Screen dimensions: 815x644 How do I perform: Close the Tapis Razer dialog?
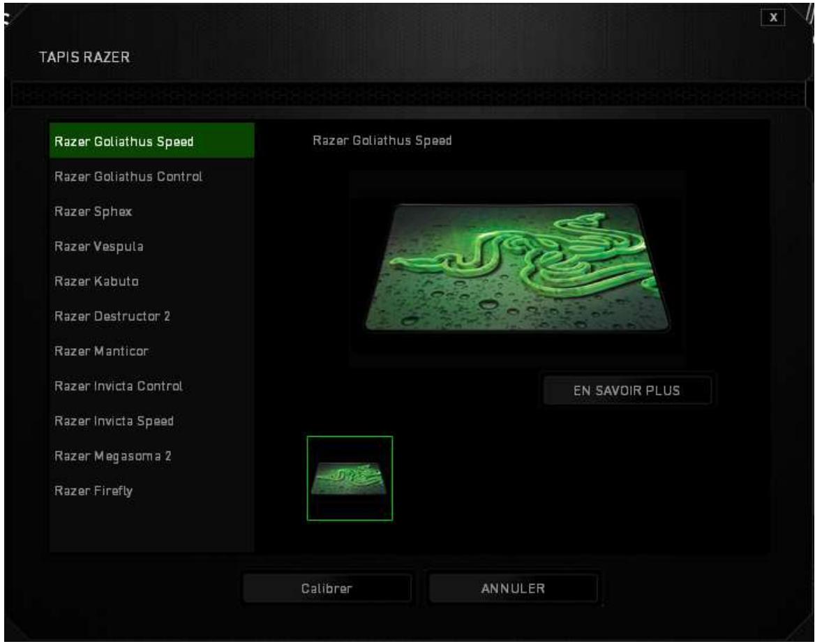tap(773, 17)
